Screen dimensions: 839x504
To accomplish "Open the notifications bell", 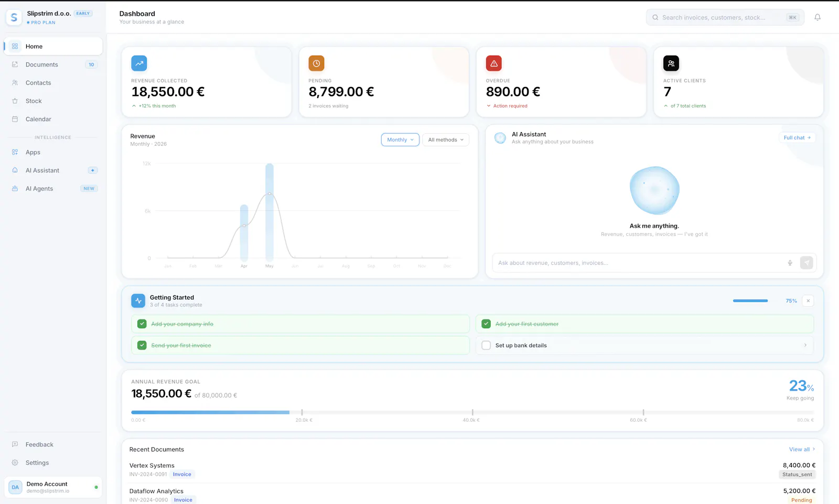I will click(817, 17).
